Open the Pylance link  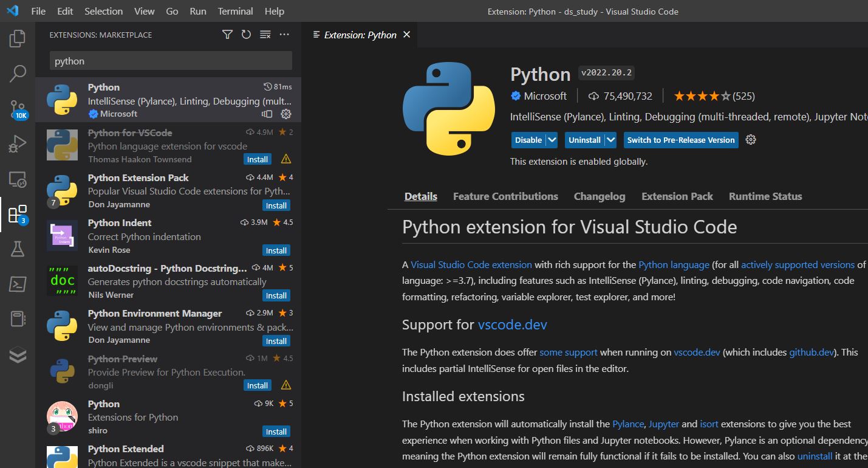click(x=628, y=424)
